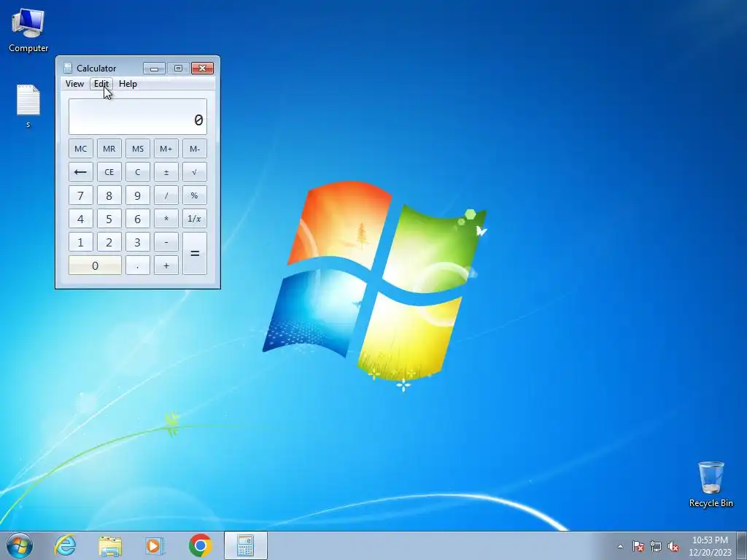Click the number 0 key
Screen dimensions: 747x560
(95, 265)
